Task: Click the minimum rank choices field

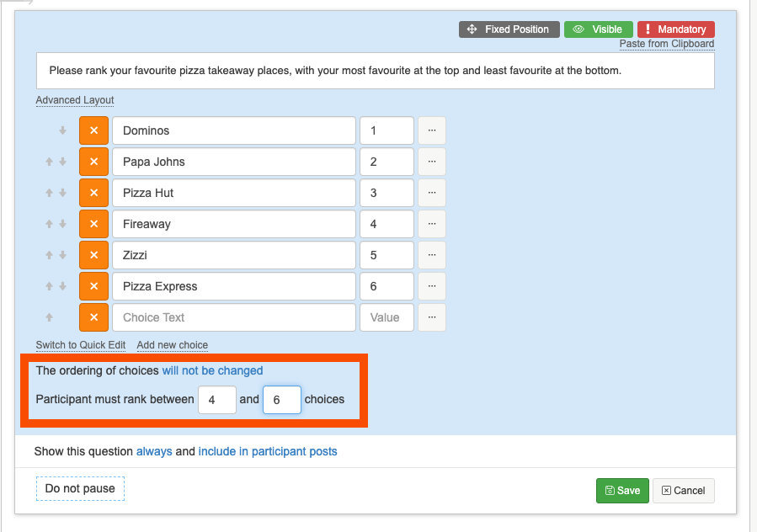Action: point(216,400)
